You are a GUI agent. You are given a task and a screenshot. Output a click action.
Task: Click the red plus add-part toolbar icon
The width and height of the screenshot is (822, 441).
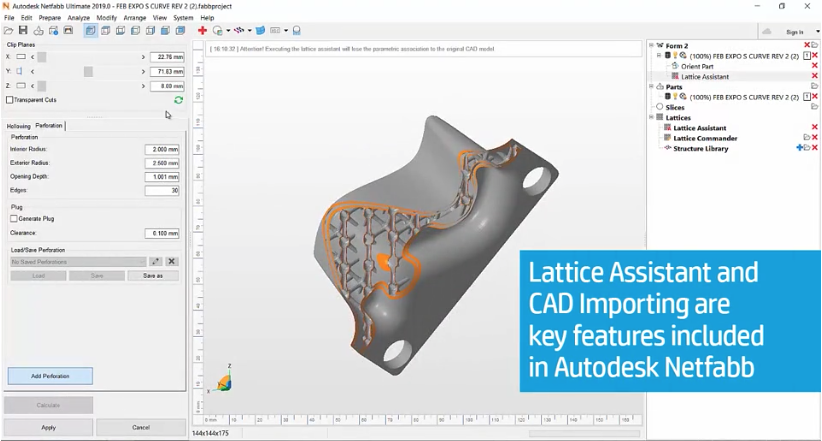coord(202,31)
